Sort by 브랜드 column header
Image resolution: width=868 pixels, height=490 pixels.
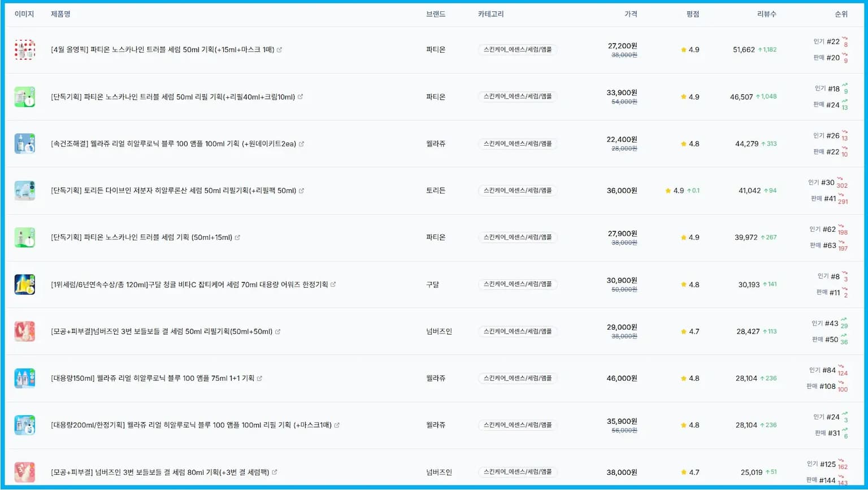[x=436, y=14]
